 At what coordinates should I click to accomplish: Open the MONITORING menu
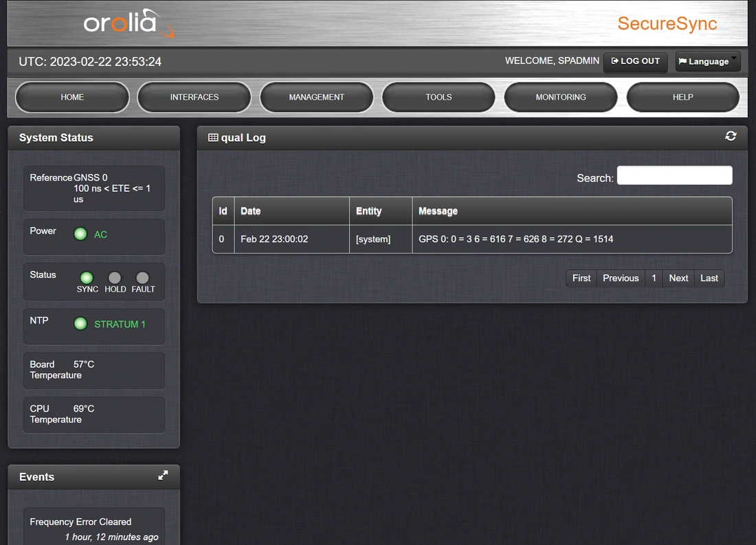[561, 98]
